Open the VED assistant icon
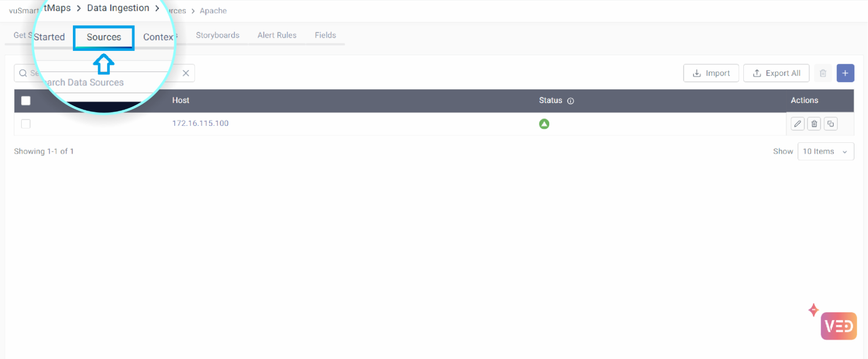 838,326
